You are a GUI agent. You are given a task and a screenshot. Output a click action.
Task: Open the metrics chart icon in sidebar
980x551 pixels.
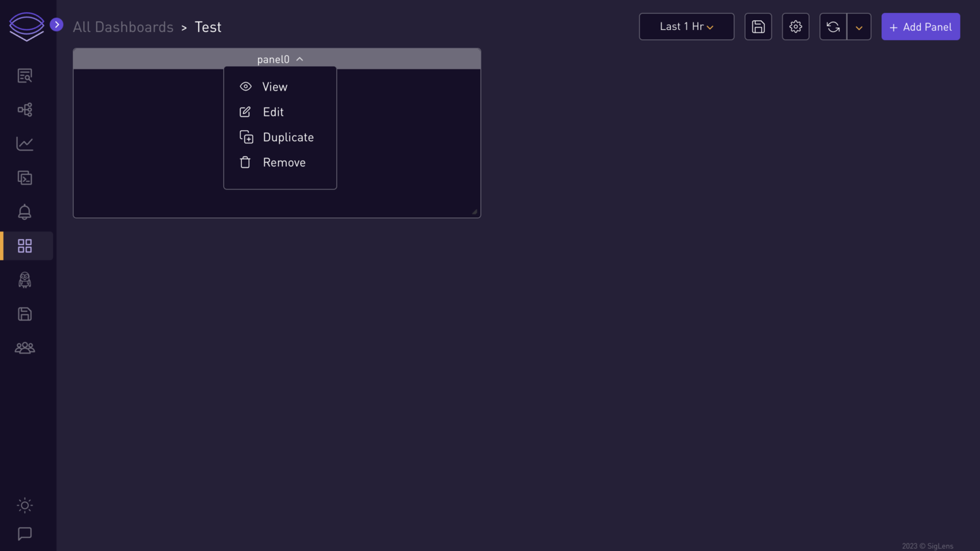[x=25, y=144]
